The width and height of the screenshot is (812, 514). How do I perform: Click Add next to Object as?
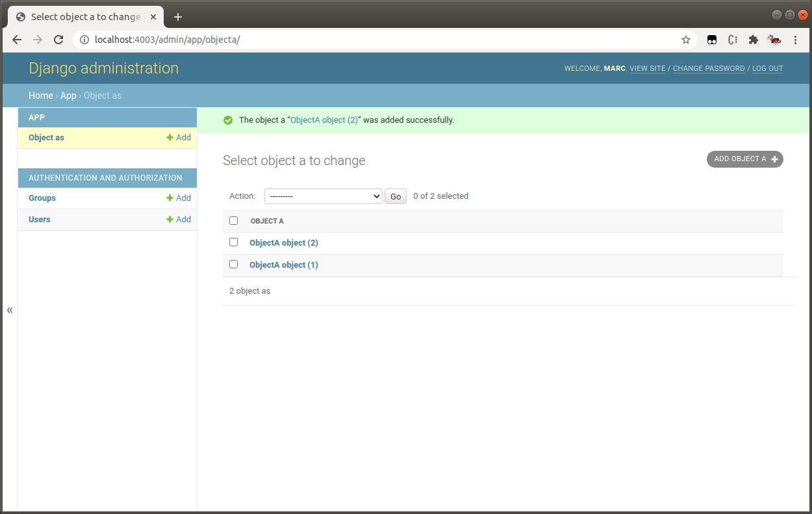tap(179, 138)
